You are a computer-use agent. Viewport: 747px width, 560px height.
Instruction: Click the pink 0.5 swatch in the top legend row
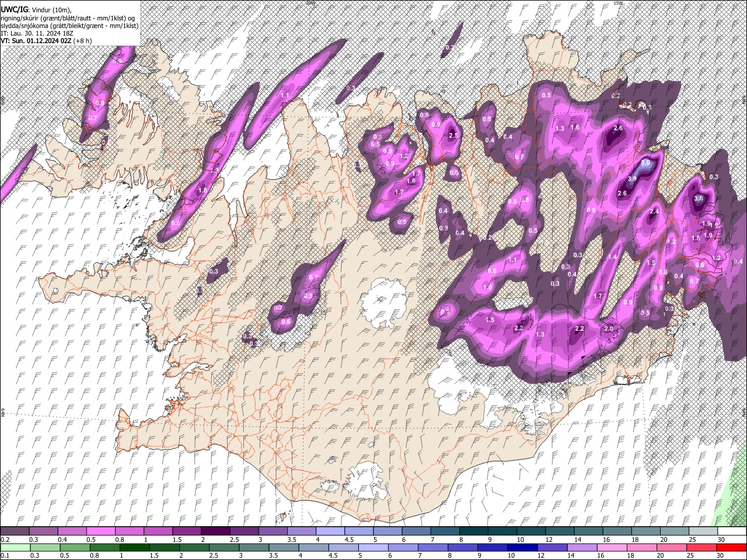tap(100, 531)
